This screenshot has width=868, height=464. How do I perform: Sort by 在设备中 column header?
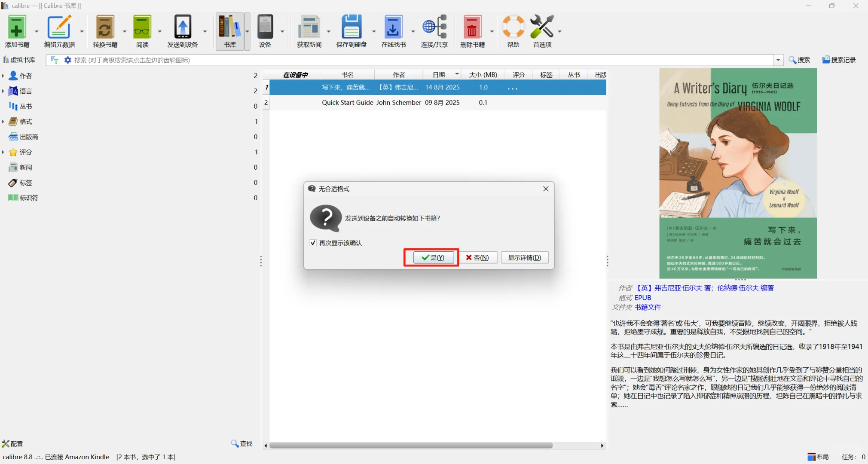(x=295, y=75)
